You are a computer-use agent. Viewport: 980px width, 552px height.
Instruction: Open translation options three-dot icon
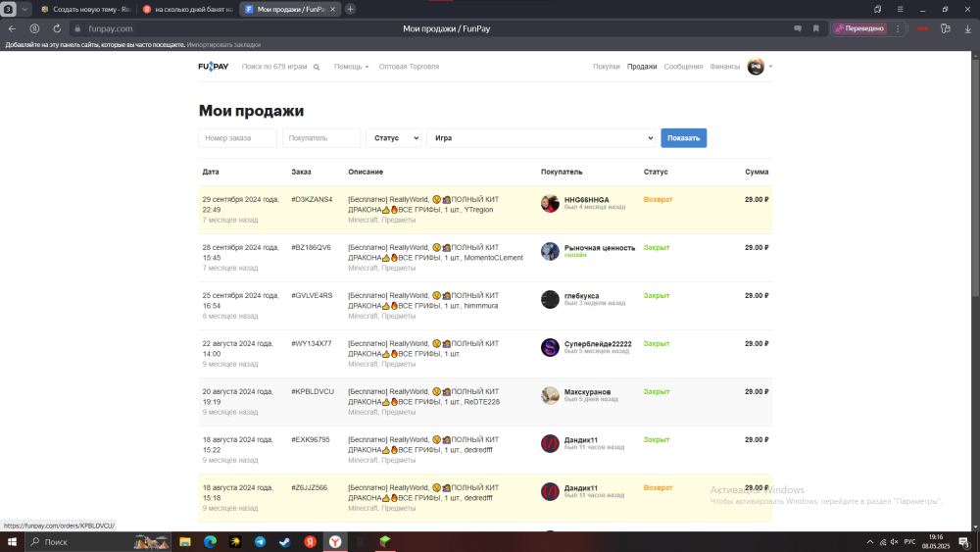click(x=898, y=28)
